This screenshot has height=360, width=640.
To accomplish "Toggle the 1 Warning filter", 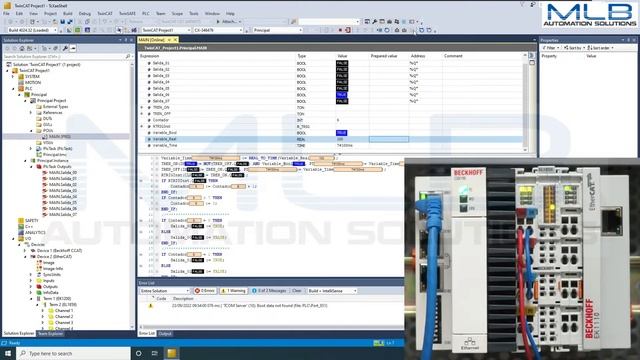I will pyautogui.click(x=233, y=291).
